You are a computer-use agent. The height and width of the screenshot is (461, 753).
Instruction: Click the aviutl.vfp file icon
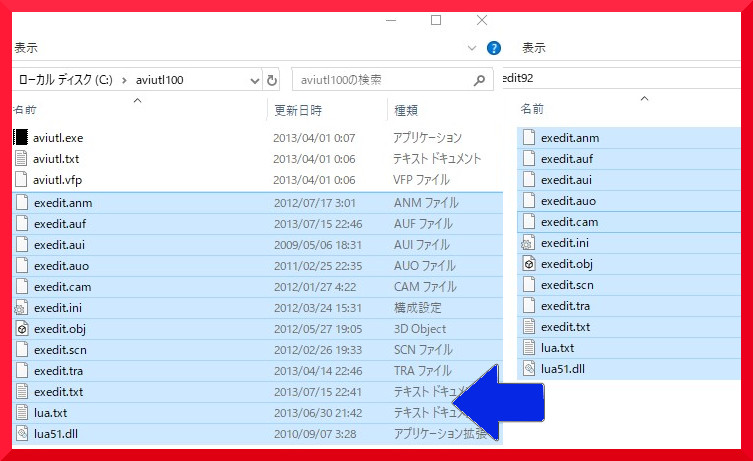coord(21,180)
